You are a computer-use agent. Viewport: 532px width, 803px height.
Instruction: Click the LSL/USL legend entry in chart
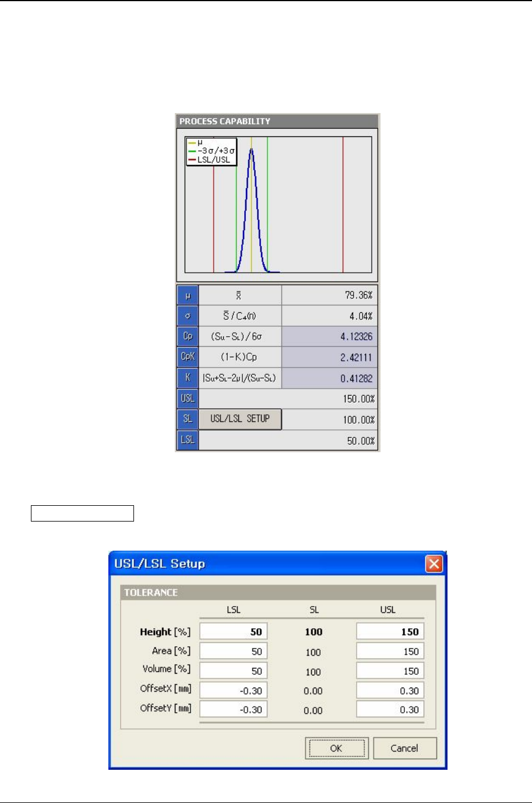click(210, 160)
